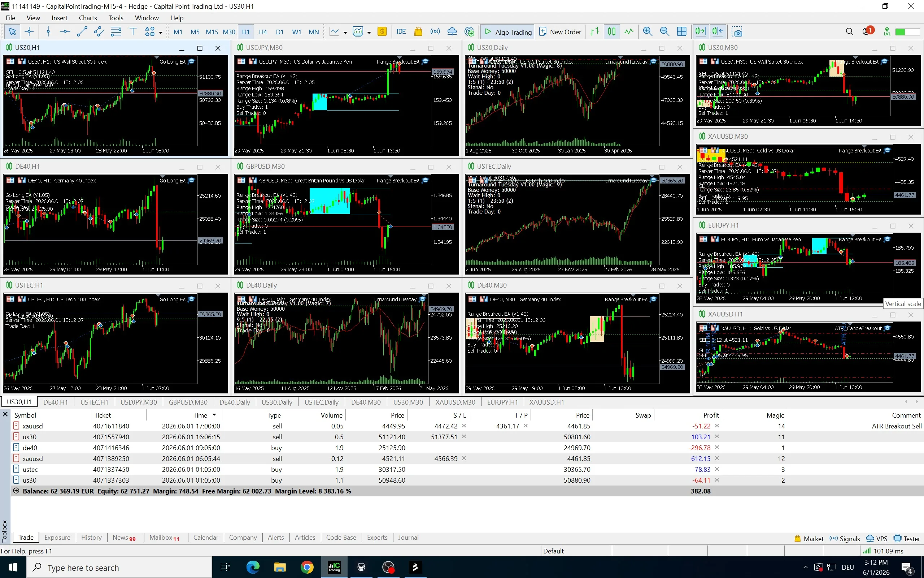Close the xauusd position with -51.22 profit
Image resolution: width=924 pixels, height=578 pixels.
[717, 426]
